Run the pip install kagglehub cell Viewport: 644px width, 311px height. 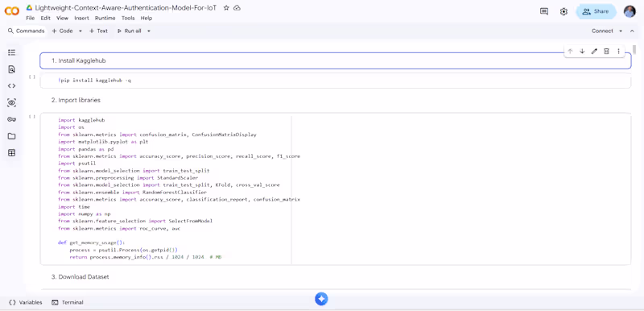(x=32, y=77)
